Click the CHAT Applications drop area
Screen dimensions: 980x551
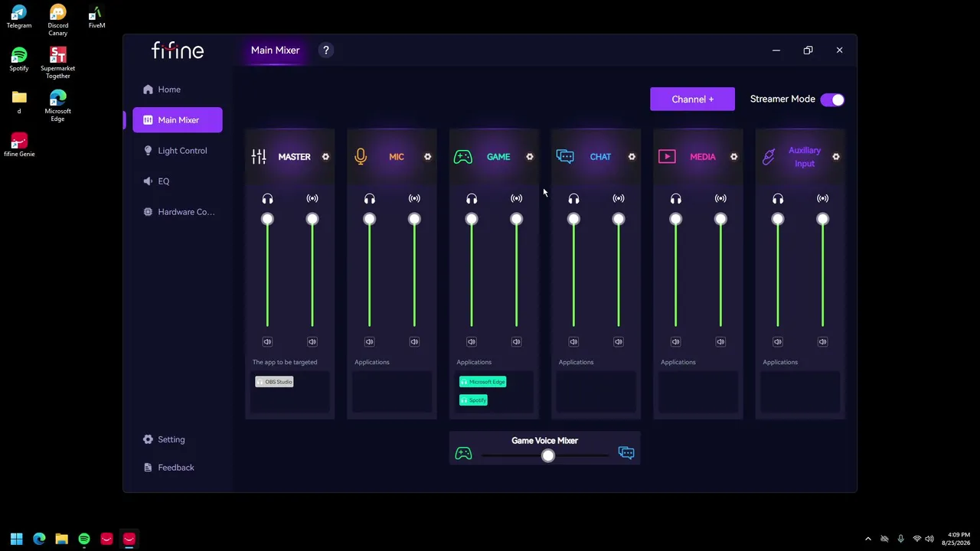coord(596,392)
